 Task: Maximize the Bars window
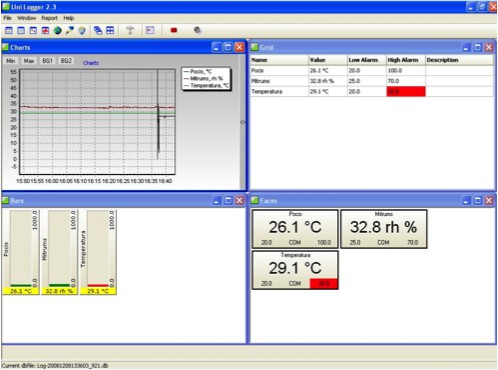228,200
